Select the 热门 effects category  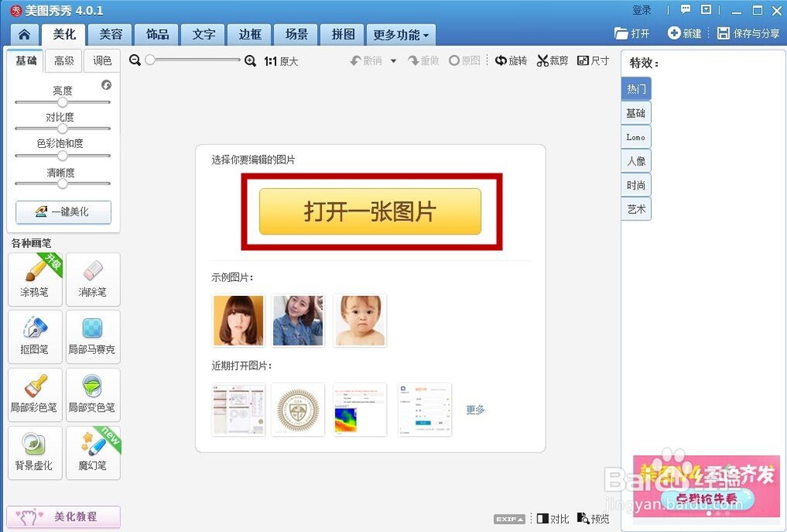coord(636,89)
